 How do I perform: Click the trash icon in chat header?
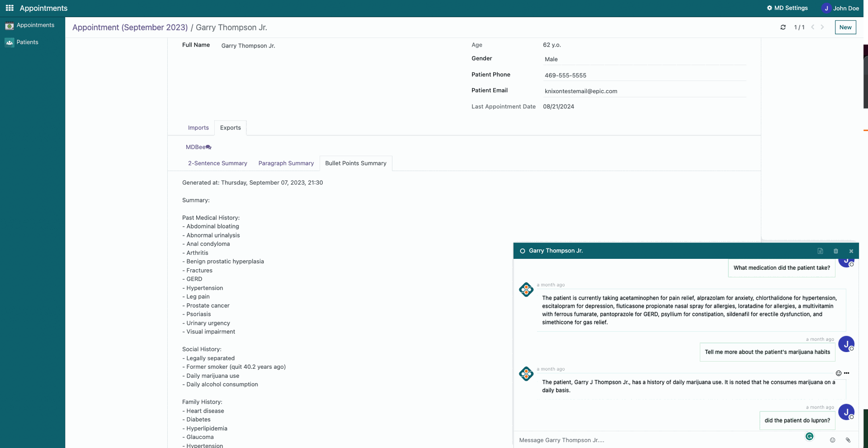point(836,251)
